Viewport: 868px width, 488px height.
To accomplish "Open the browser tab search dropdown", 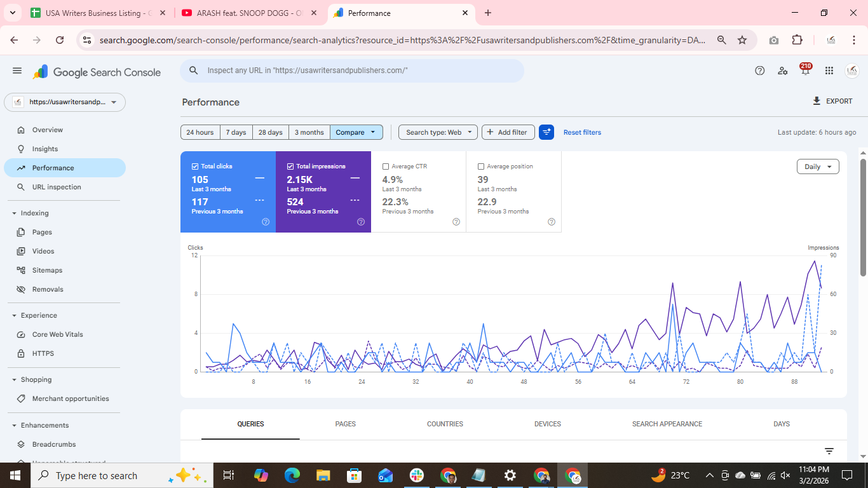I will (12, 13).
